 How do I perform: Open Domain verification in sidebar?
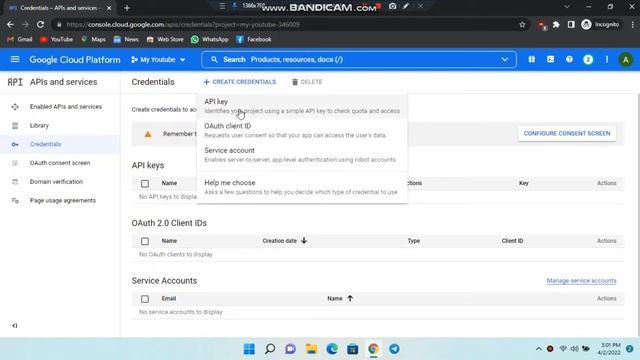(56, 182)
